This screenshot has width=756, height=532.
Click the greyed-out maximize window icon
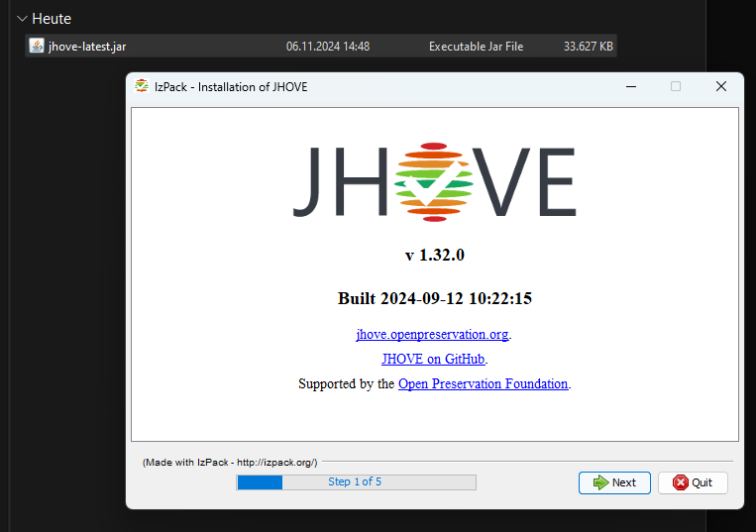(676, 86)
